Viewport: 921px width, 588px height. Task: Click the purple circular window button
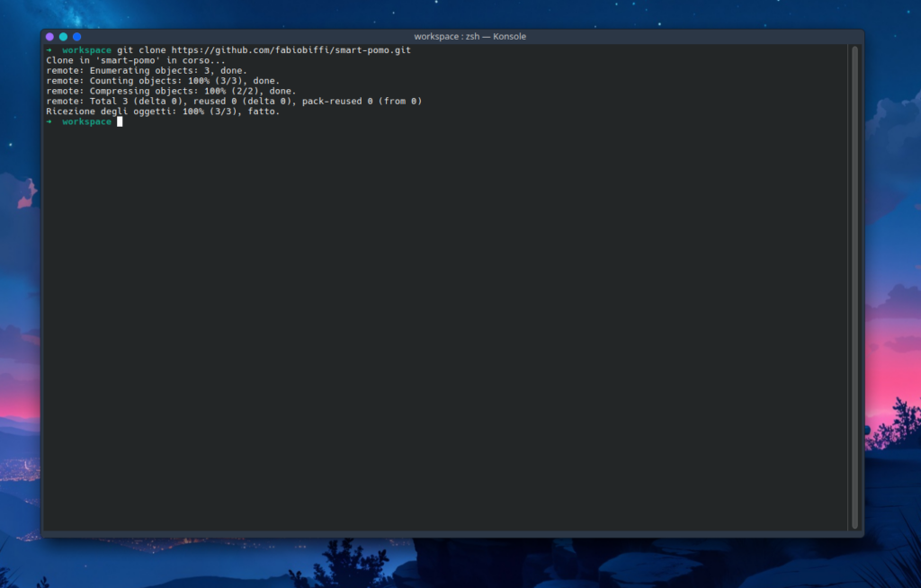(x=50, y=37)
